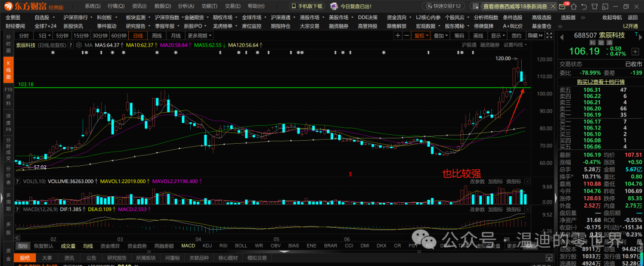Open VOL indicator help question mark
The width and height of the screenshot is (644, 266).
17,181
